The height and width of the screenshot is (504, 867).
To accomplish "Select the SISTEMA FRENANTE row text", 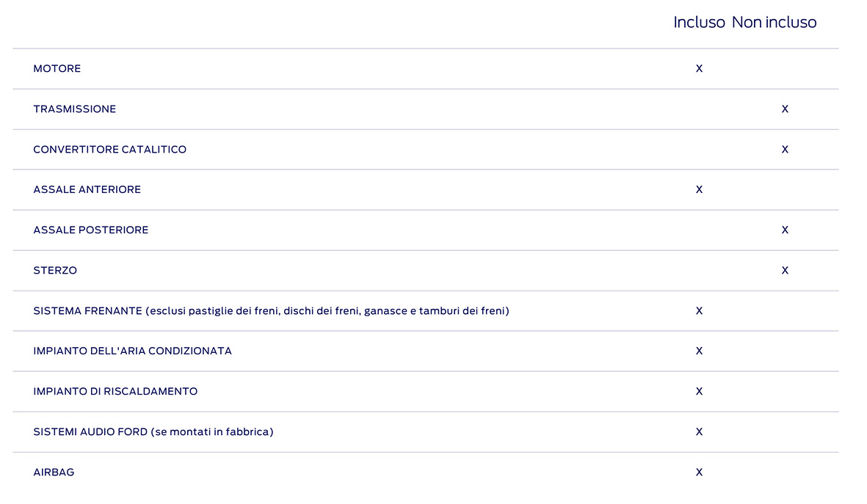I will 271,311.
